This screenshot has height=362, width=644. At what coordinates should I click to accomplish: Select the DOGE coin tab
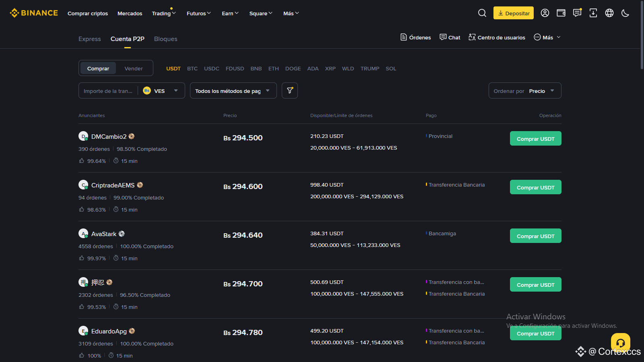pos(293,68)
